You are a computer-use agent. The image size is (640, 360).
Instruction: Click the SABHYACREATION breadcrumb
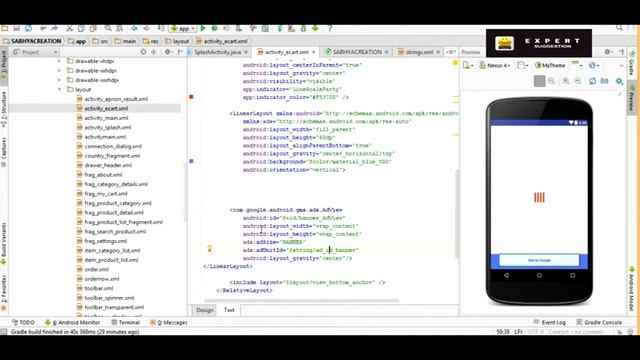pos(32,41)
